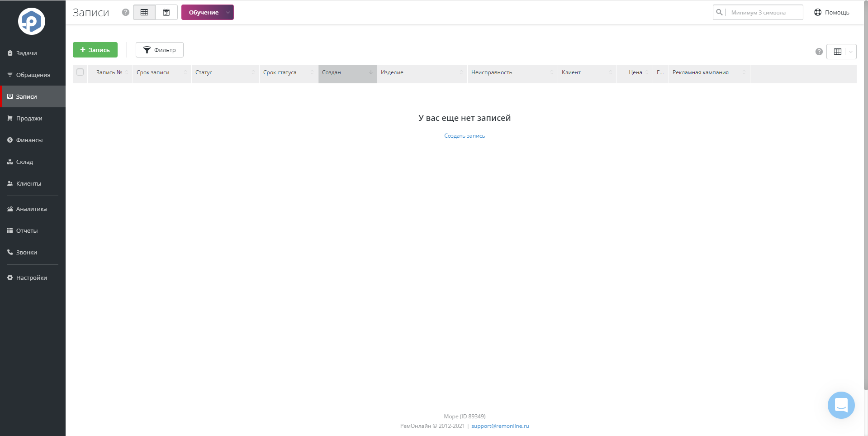Screen dimensions: 868x436
Task: Click the help question mark near Записи title
Action: pos(126,12)
